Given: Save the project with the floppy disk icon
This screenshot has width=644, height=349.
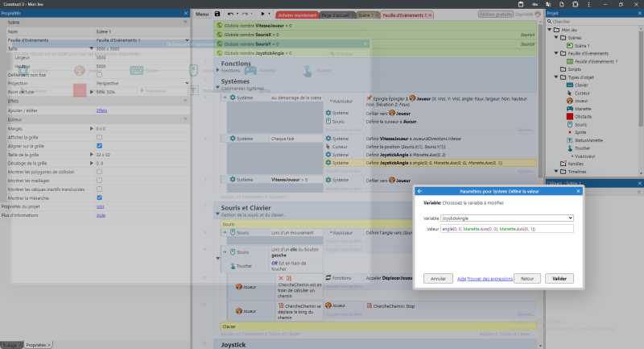Looking at the screenshot, I should coord(217,14).
